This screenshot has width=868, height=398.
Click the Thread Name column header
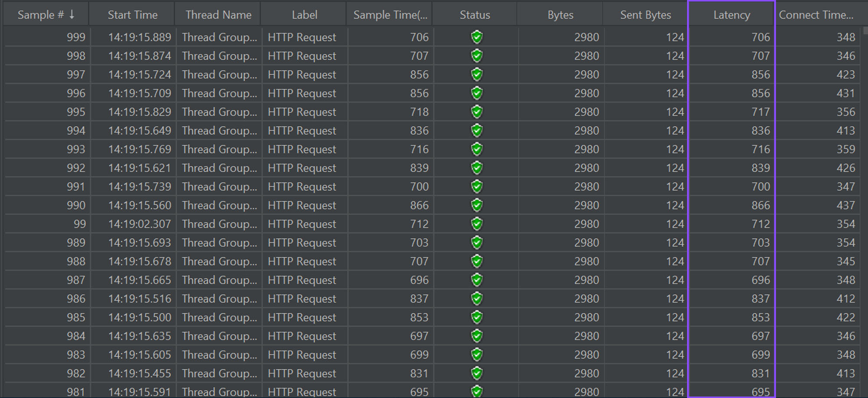pos(218,15)
